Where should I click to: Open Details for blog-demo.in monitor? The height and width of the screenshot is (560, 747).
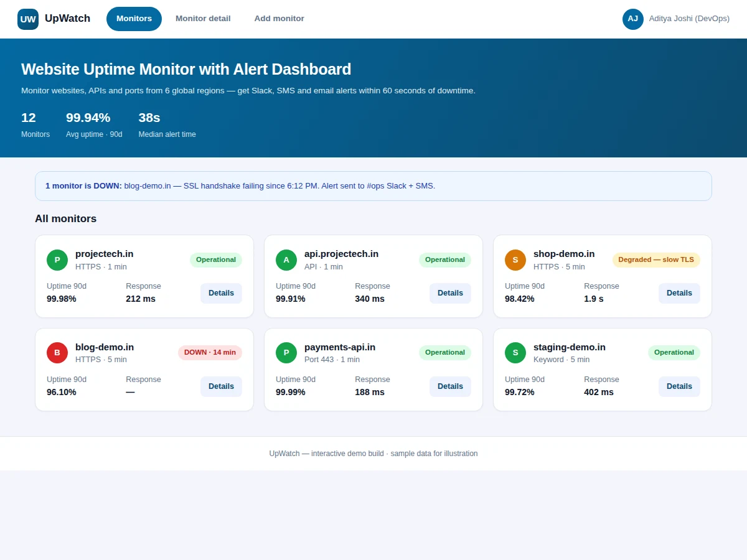(221, 386)
